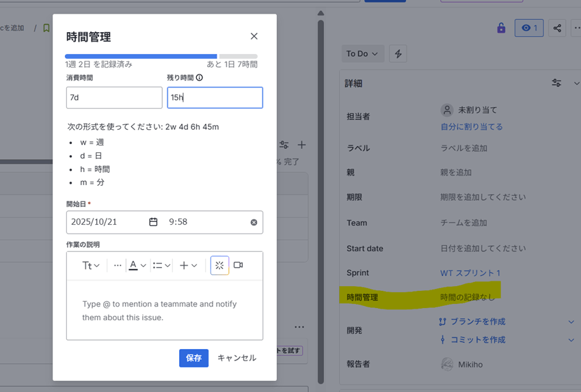Click the 時間の記録なし time tracking value

[468, 297]
